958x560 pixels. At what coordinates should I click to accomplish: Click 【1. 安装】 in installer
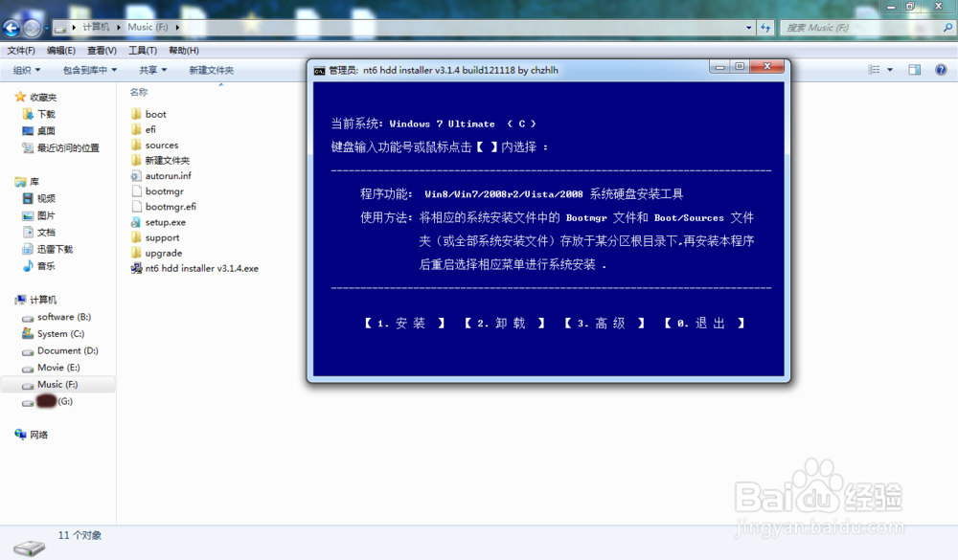[404, 323]
